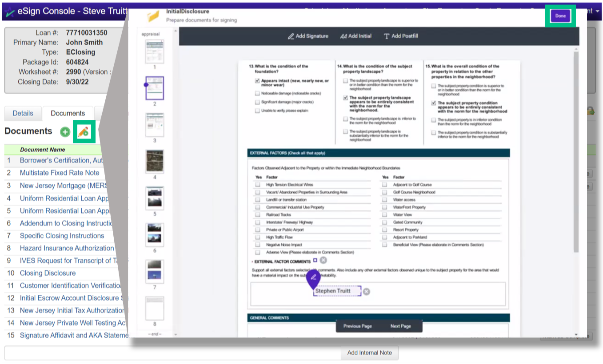The height and width of the screenshot is (364, 603).
Task: Click the Done button
Action: 560,16
